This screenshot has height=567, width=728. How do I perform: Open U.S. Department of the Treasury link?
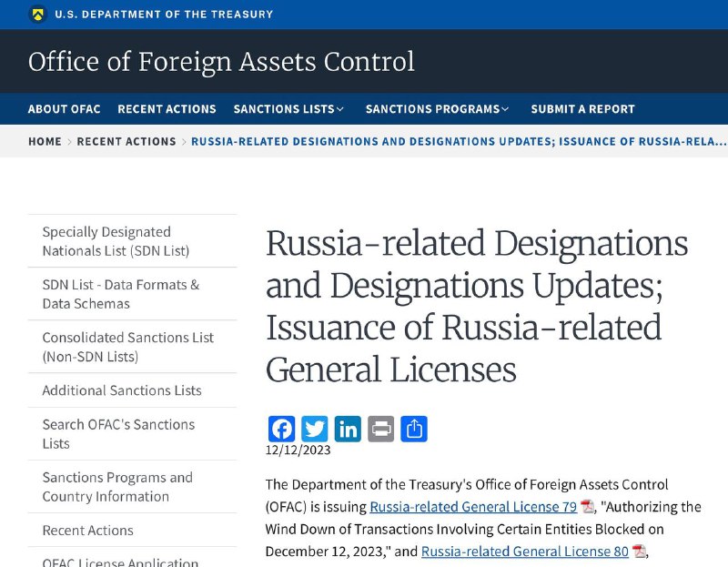pyautogui.click(x=164, y=15)
